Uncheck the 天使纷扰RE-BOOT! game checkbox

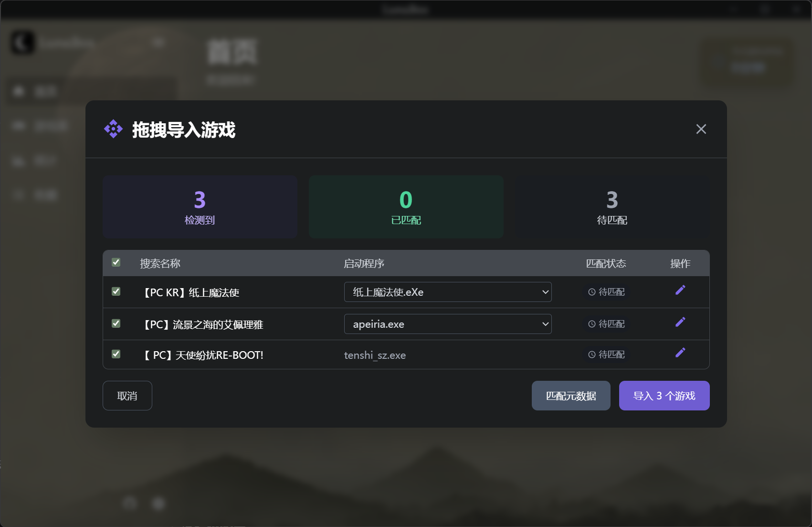(x=116, y=354)
